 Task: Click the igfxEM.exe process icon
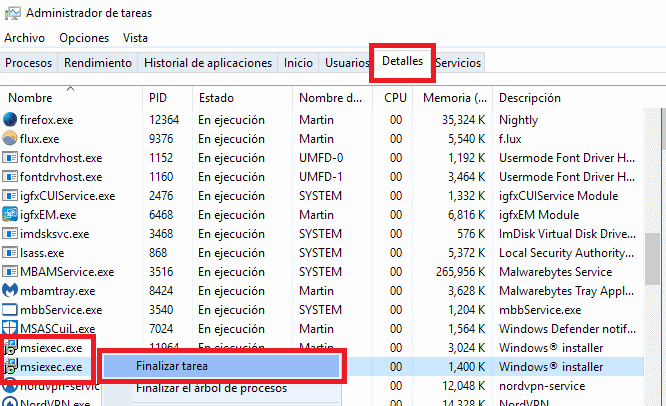[x=10, y=214]
